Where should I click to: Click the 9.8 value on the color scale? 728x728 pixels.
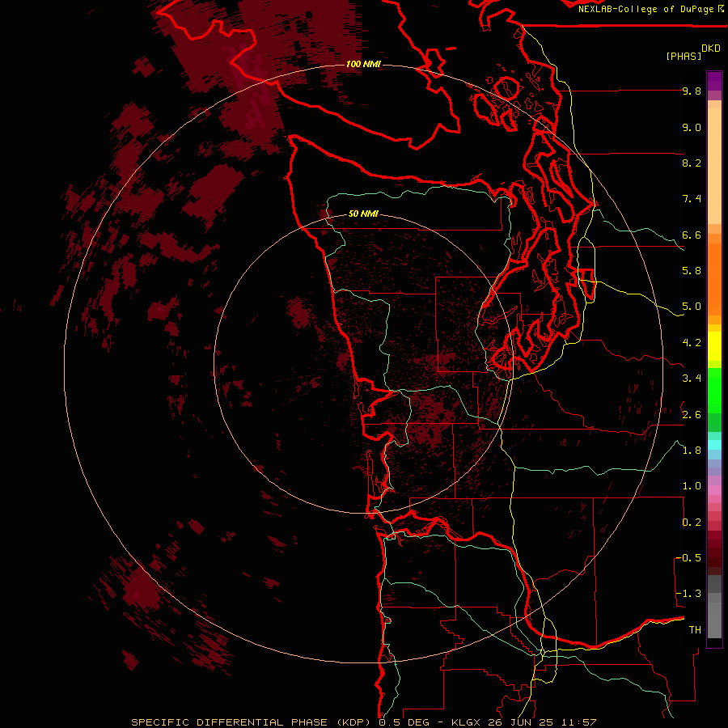tap(692, 91)
